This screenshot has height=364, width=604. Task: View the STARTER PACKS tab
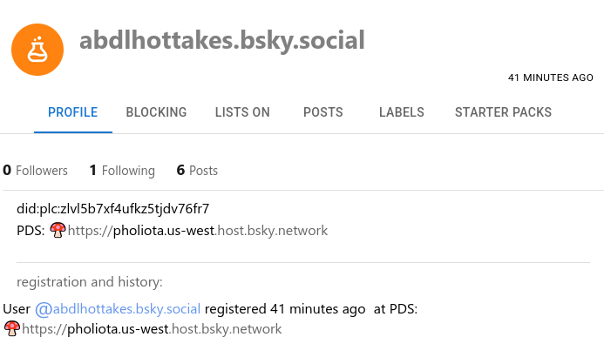[x=503, y=112]
